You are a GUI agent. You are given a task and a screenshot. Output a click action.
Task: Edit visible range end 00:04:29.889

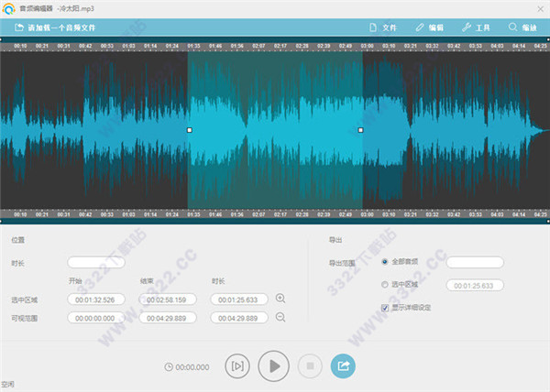click(168, 318)
